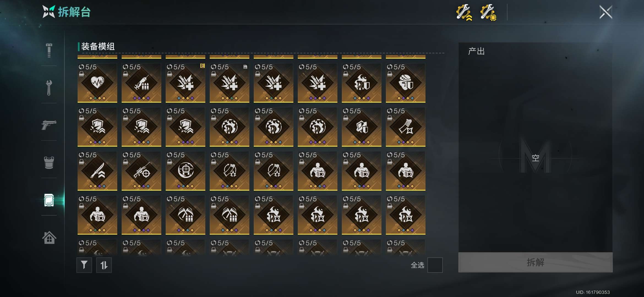
Task: Open the home base sidebar icon
Action: (49, 238)
